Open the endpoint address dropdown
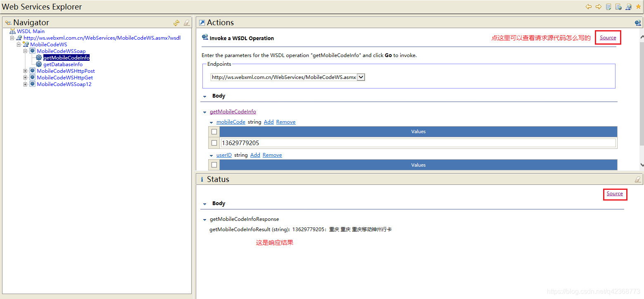644x299 pixels. 361,77
